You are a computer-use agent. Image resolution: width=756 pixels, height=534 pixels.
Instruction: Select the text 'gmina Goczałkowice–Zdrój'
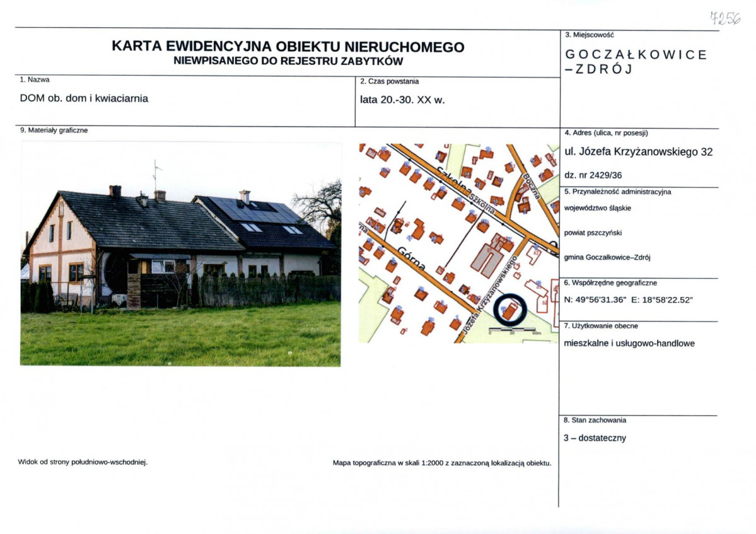pyautogui.click(x=607, y=257)
